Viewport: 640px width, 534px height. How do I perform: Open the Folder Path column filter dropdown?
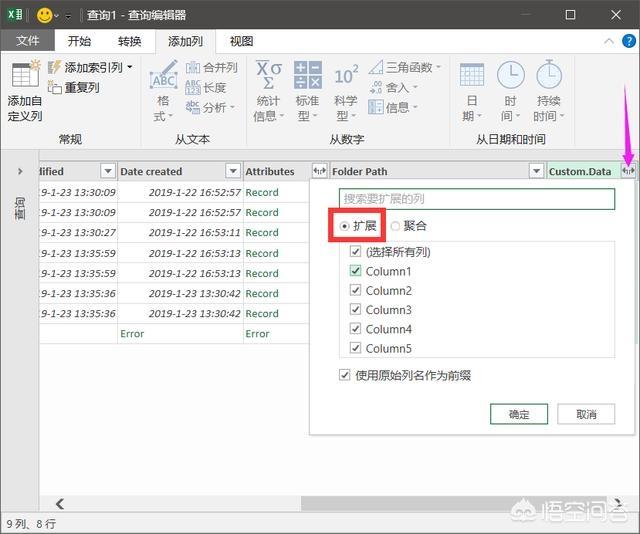[537, 171]
